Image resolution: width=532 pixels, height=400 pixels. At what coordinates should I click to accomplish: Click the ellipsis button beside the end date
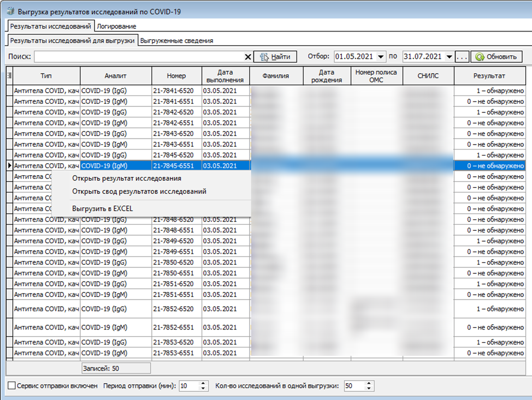point(462,57)
